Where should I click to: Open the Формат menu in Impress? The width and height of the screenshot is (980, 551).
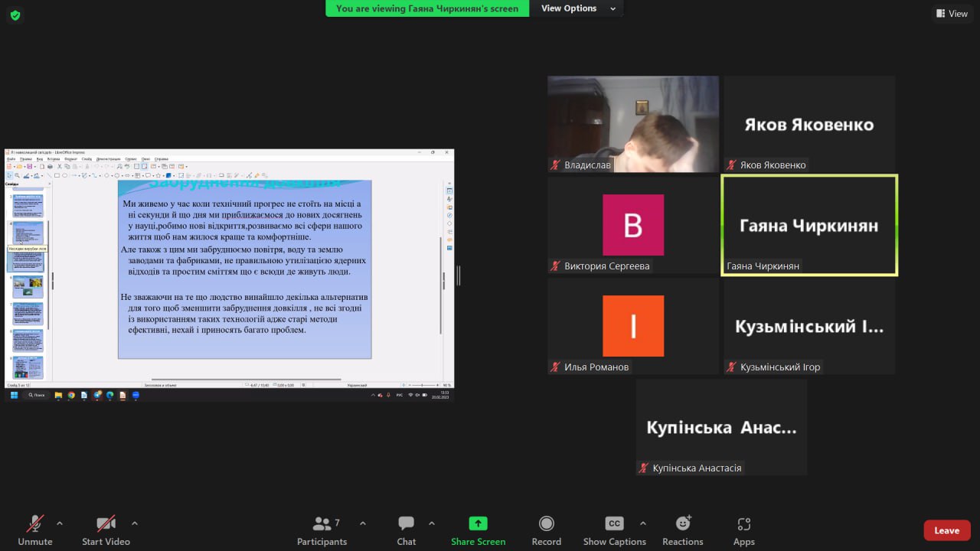point(70,159)
